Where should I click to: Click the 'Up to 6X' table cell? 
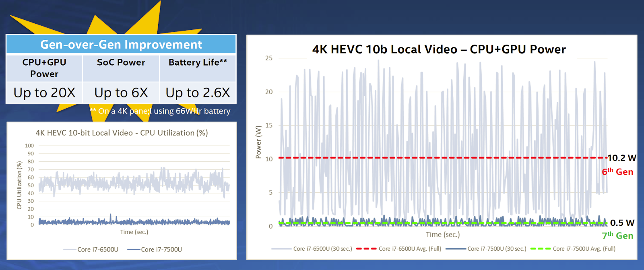[x=121, y=93]
